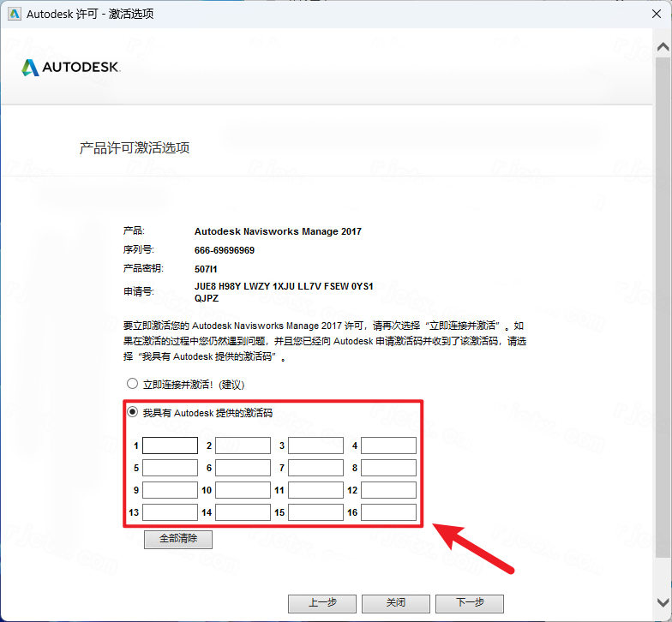Click the Autodesk logo in the header
This screenshot has width=672, height=622.
(x=71, y=68)
